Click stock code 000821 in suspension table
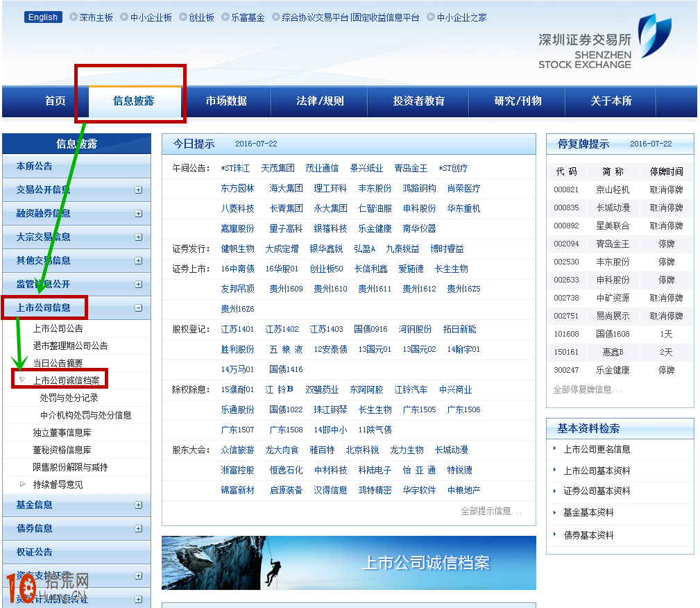The image size is (700, 608). (566, 190)
